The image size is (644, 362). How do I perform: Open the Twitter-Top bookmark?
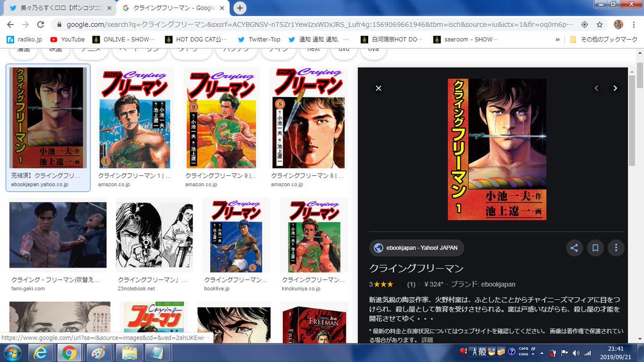(x=259, y=39)
